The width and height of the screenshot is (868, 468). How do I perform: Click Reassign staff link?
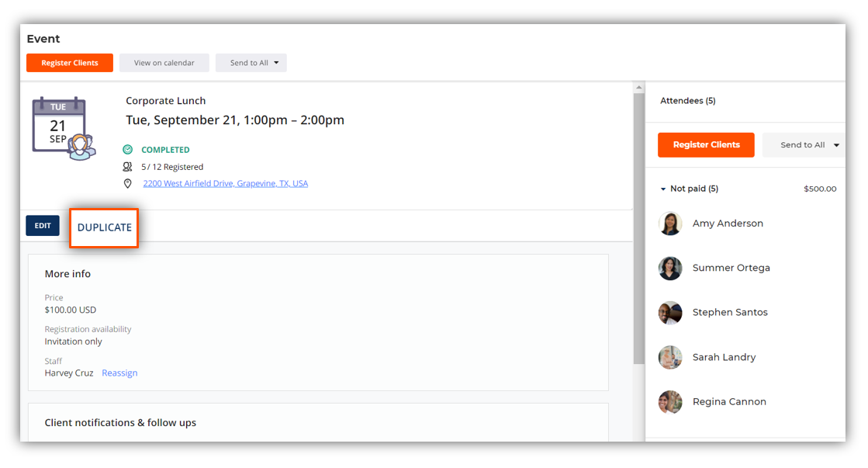point(119,373)
